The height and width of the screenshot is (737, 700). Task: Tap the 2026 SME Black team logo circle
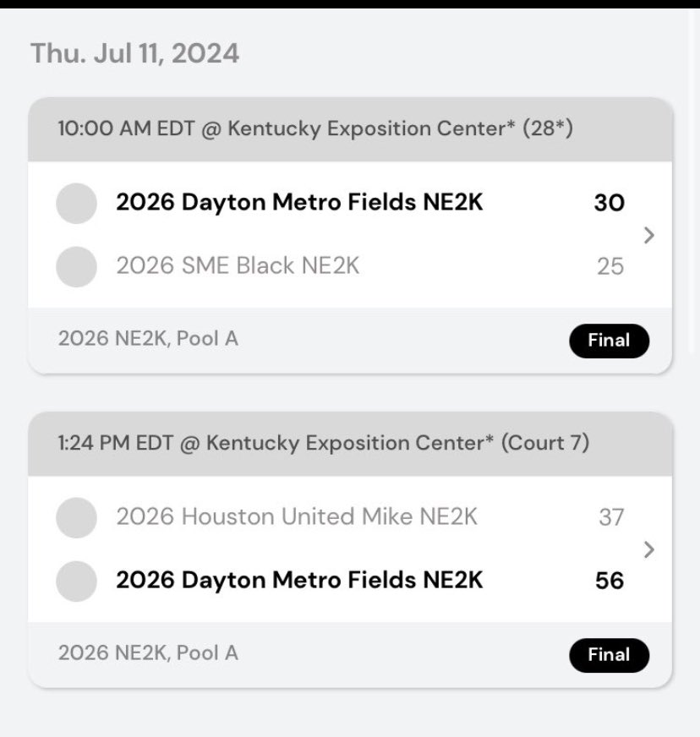pos(76,266)
